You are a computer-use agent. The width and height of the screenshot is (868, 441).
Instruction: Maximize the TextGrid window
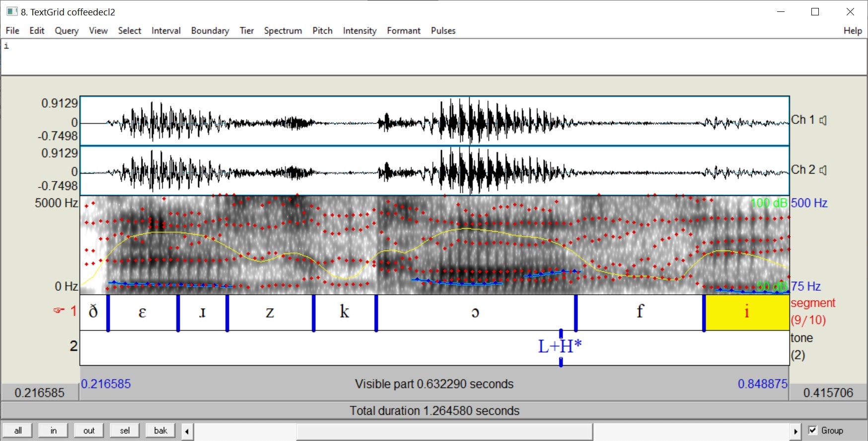point(815,11)
